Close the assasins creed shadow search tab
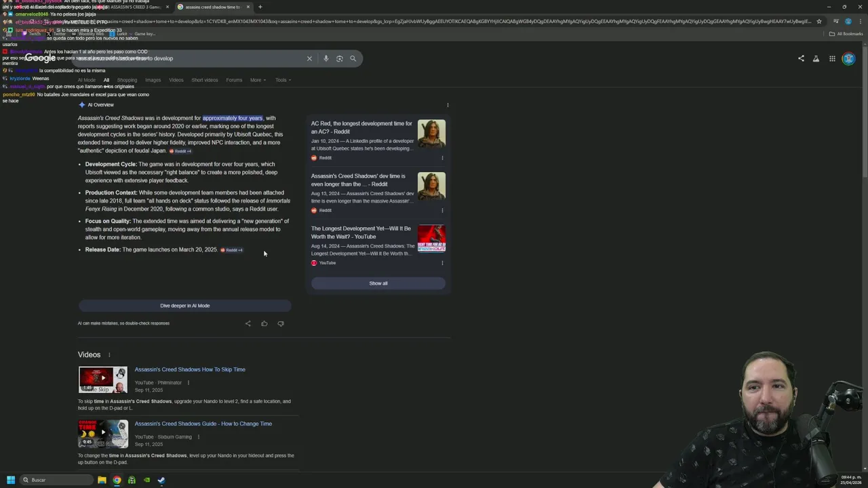The image size is (868, 488). tap(248, 7)
